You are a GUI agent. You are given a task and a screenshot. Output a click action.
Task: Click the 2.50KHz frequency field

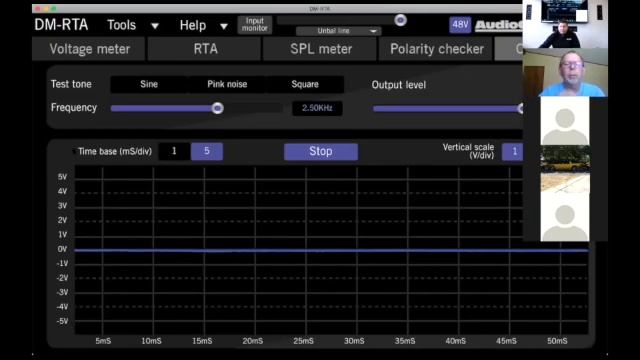coord(317,108)
